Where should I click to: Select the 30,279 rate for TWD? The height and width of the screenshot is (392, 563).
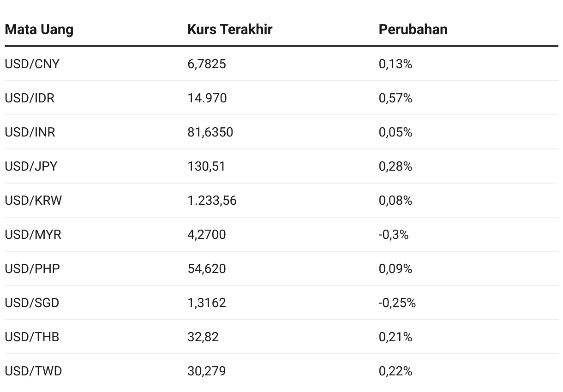tap(207, 371)
